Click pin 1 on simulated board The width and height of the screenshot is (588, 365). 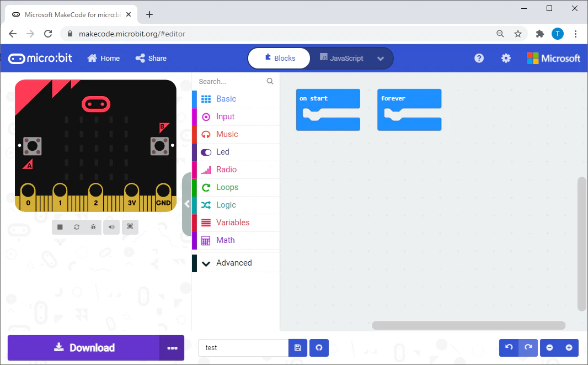pos(60,197)
